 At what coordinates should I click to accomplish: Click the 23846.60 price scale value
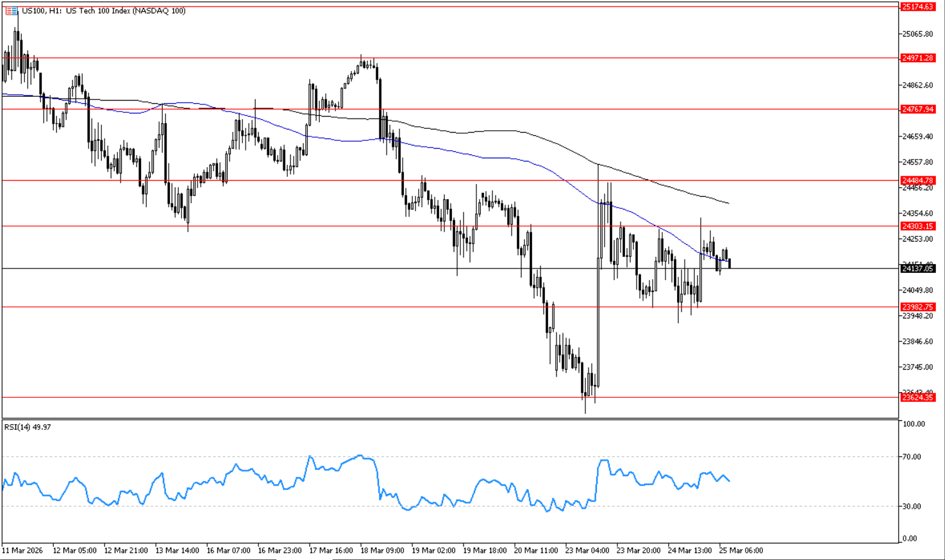[917, 342]
